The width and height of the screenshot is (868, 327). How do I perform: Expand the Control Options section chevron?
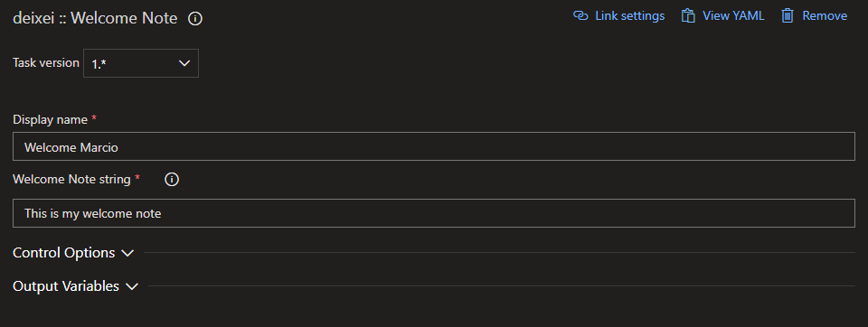(127, 253)
